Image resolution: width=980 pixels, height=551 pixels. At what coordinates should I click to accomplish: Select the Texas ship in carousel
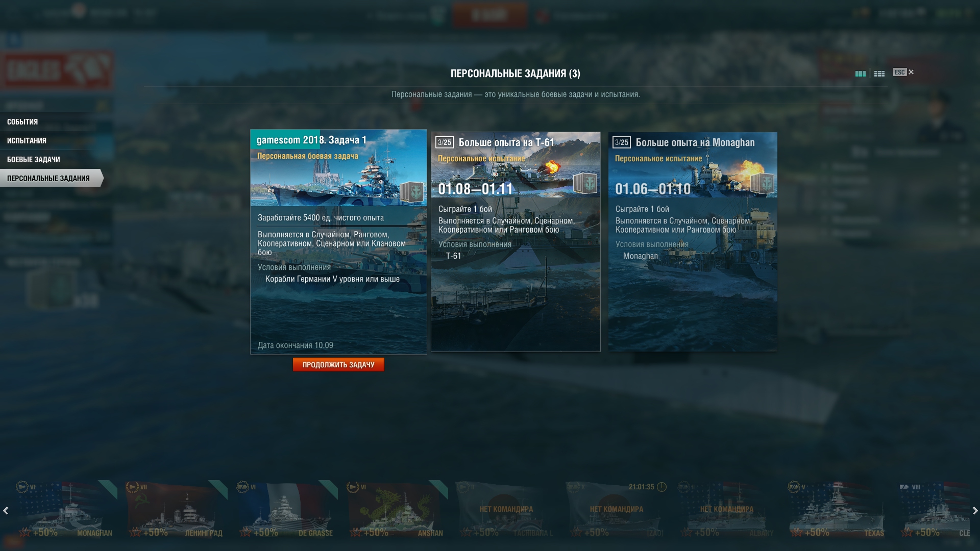point(838,509)
